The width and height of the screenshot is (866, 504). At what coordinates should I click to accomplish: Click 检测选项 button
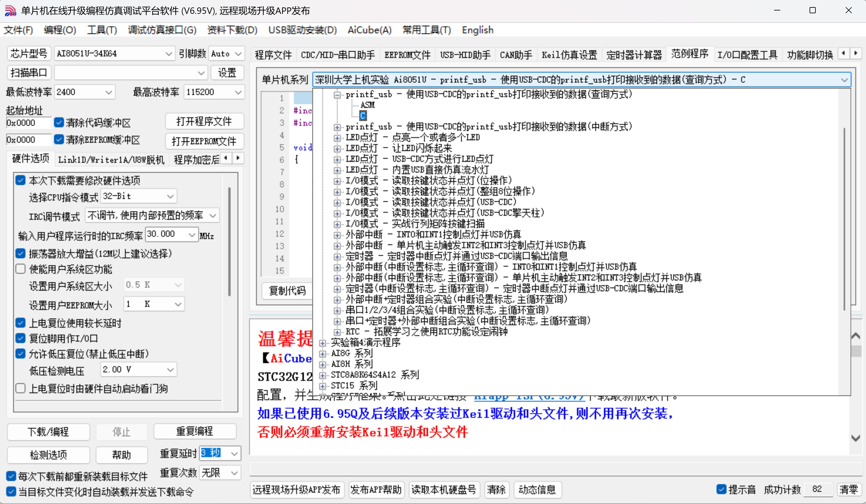(x=48, y=455)
